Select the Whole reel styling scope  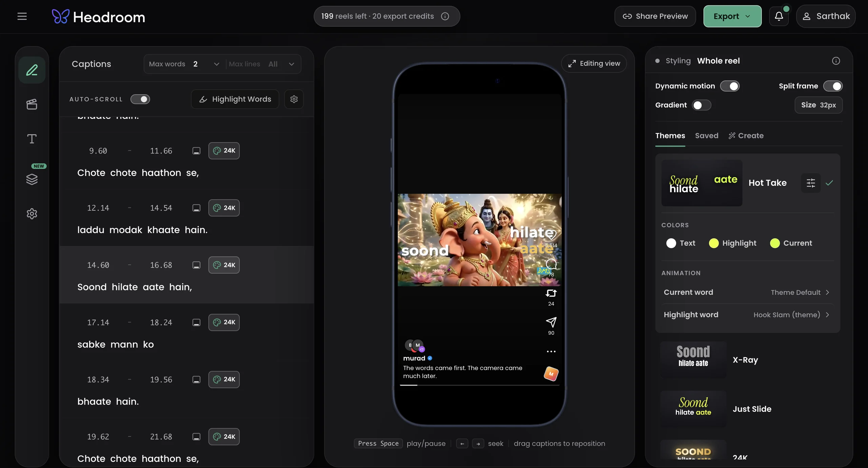pyautogui.click(x=718, y=61)
